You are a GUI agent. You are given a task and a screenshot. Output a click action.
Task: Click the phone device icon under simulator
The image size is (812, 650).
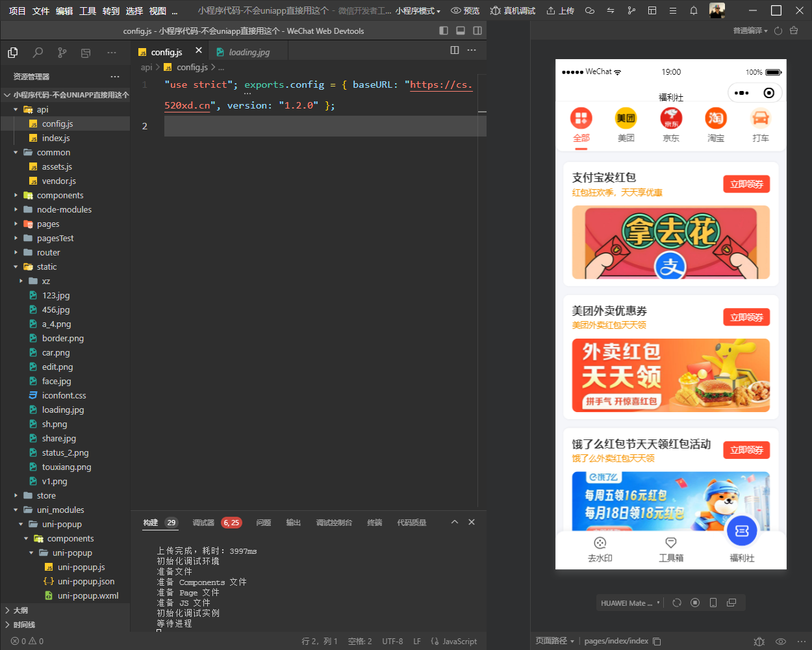point(713,603)
